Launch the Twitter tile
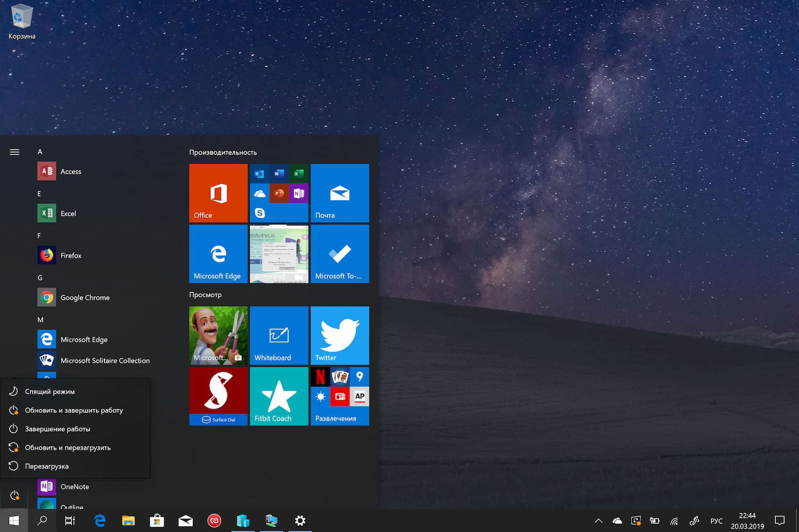 point(339,335)
